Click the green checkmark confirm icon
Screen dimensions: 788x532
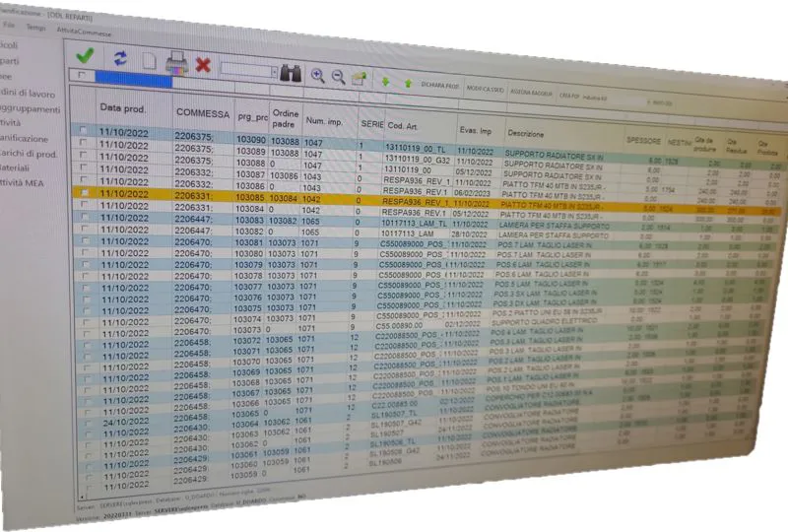point(86,55)
